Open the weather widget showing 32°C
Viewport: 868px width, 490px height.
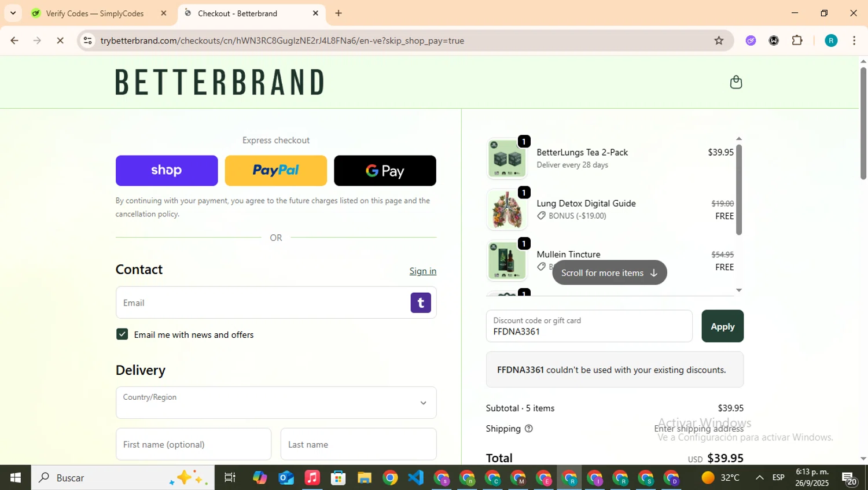pos(720,478)
